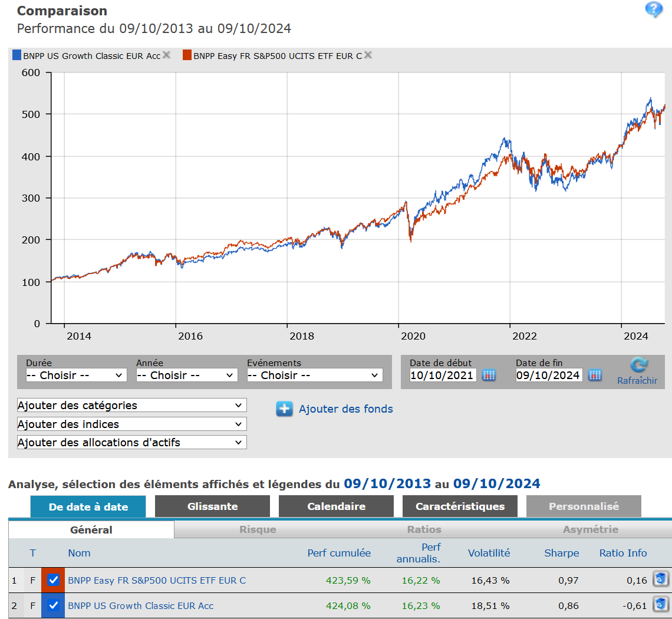Click the 16,43 % volatility value

pyautogui.click(x=490, y=581)
